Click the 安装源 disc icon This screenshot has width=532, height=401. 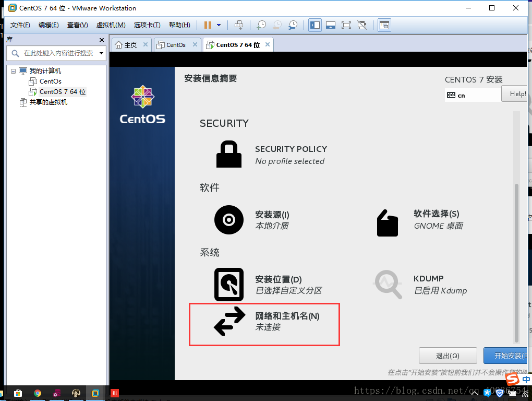coord(229,220)
